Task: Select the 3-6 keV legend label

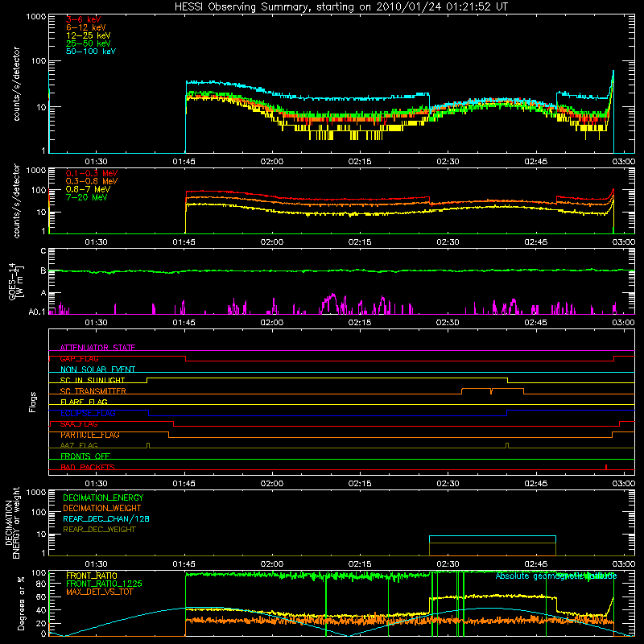Action: click(x=83, y=19)
